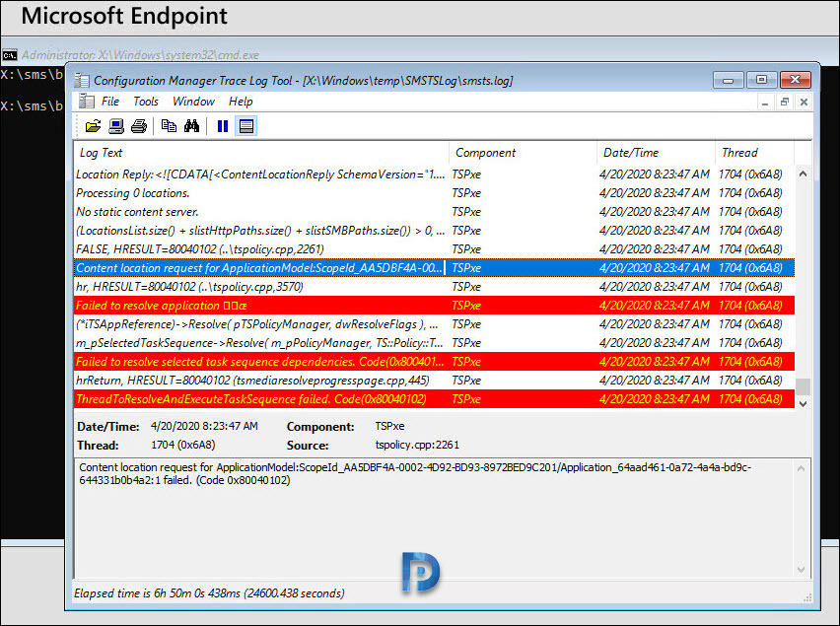Click the CMTrace document icon in menu bar
The image size is (840, 626).
(86, 102)
